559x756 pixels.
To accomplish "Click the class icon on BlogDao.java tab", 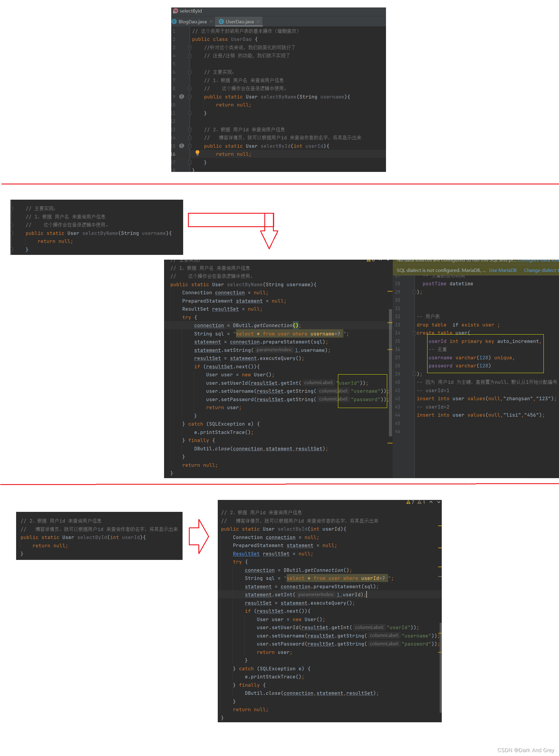I will (x=175, y=22).
